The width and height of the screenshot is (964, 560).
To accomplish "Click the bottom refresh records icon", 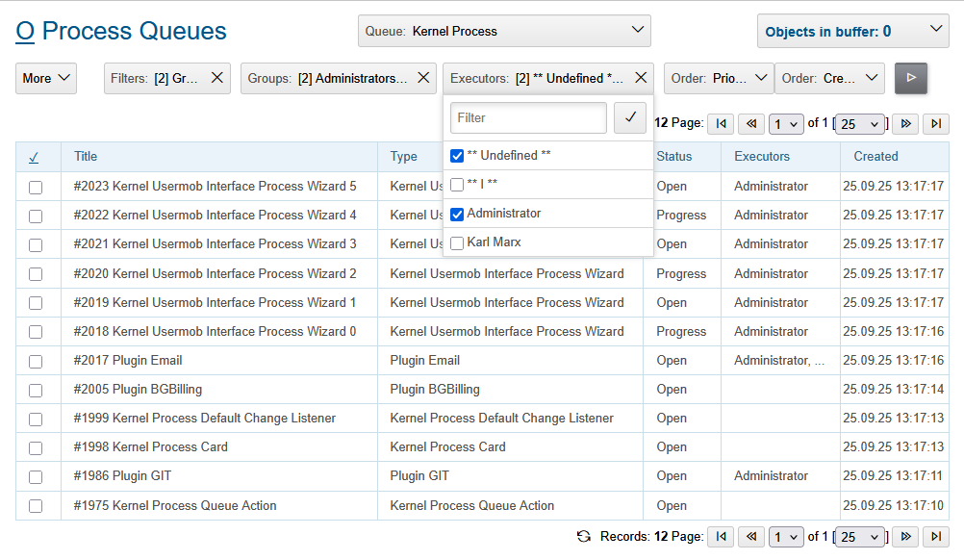I will point(583,536).
